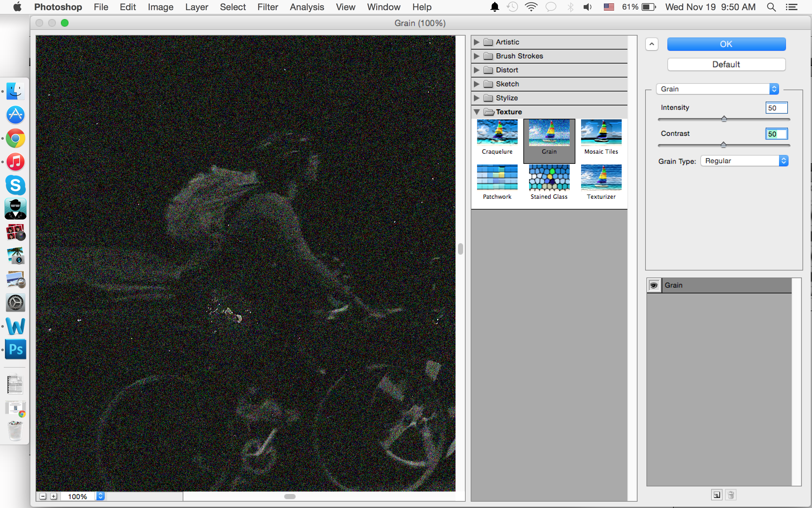
Task: Expand the Artistic filter folder
Action: click(x=476, y=42)
